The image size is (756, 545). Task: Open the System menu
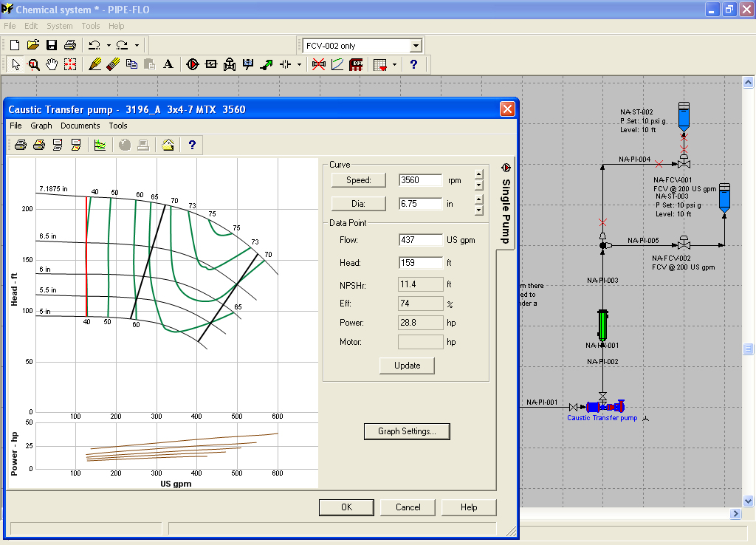click(x=59, y=26)
